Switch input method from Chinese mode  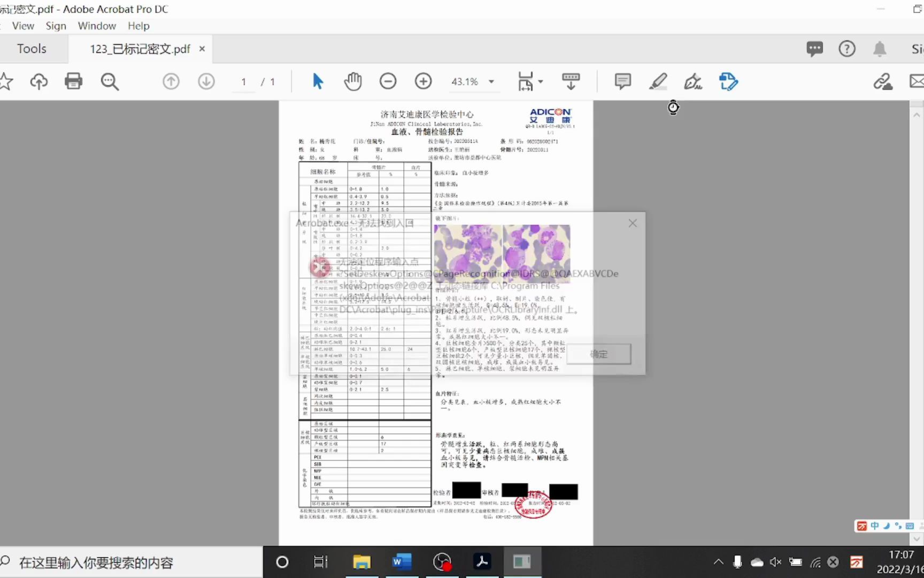point(874,526)
